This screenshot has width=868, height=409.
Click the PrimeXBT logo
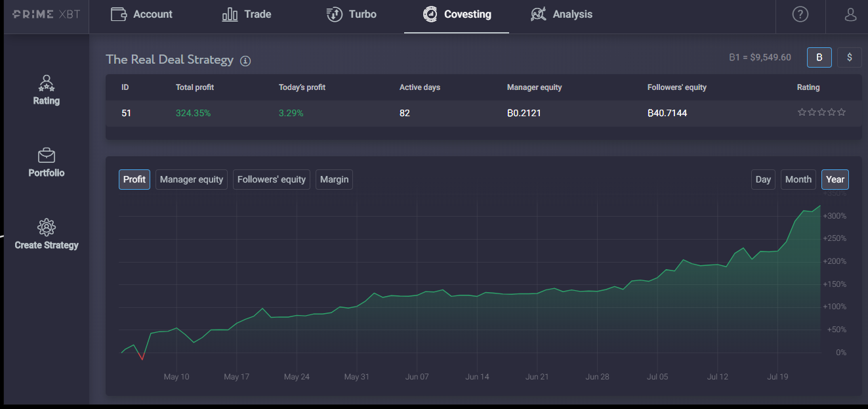click(x=47, y=14)
